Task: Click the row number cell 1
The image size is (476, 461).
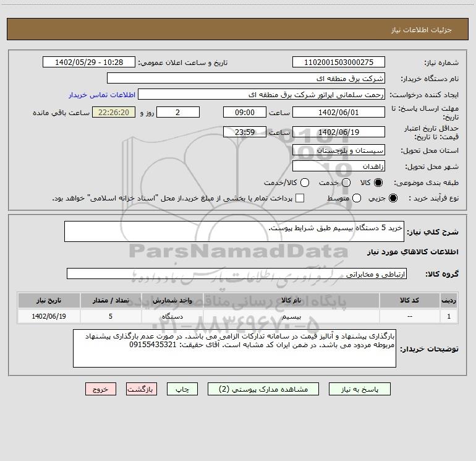Action: [449, 316]
